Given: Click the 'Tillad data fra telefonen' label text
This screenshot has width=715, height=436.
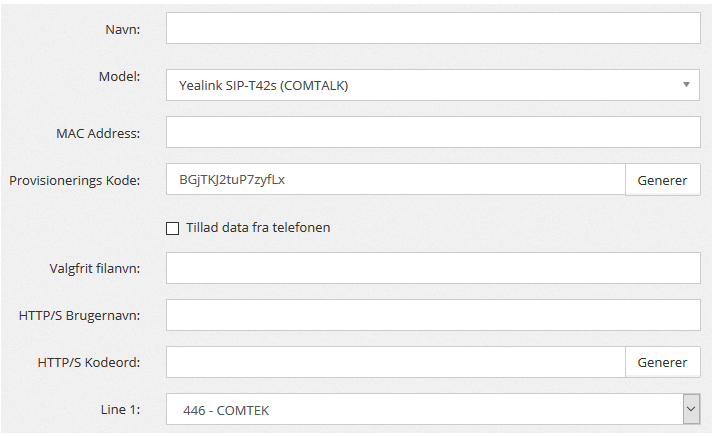Looking at the screenshot, I should pyautogui.click(x=258, y=228).
